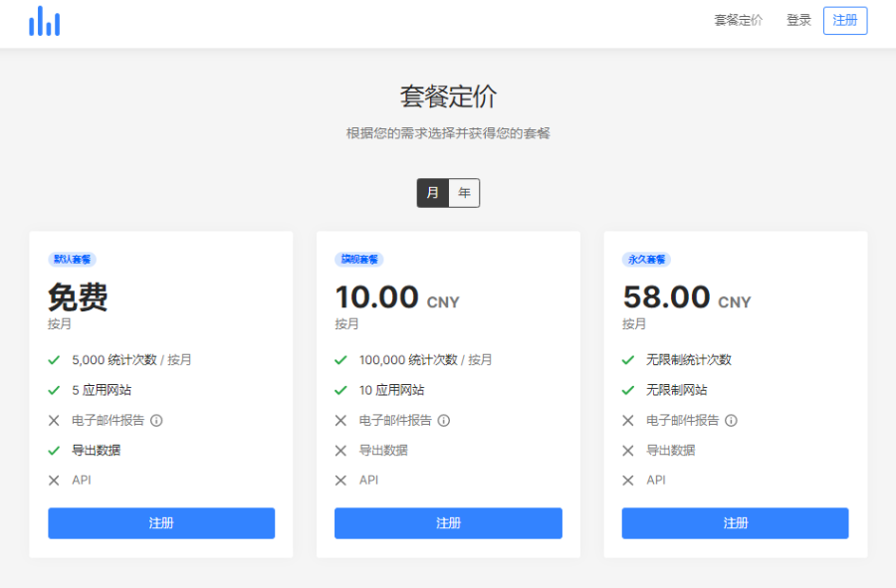The height and width of the screenshot is (588, 896).
Task: Click the 默认套餐 badge
Action: (x=72, y=259)
